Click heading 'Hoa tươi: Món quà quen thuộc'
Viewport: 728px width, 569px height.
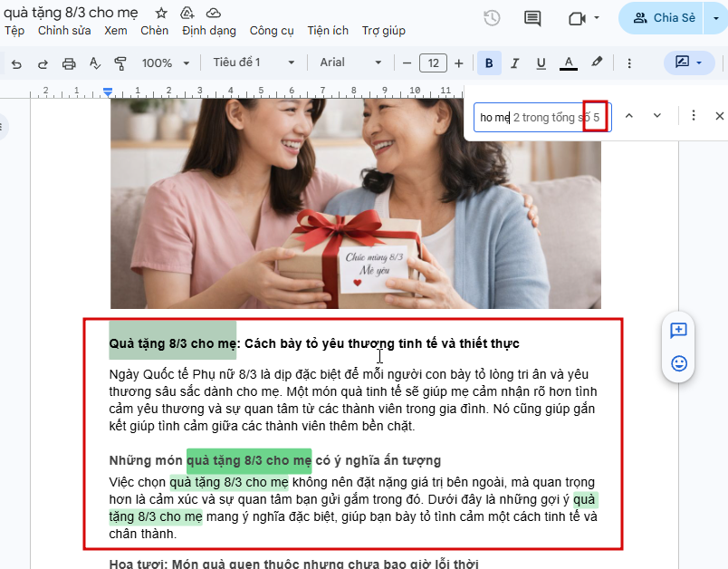[293, 564]
